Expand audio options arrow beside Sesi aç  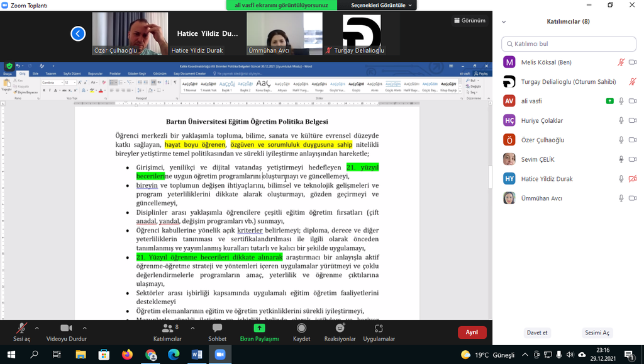[36, 328]
